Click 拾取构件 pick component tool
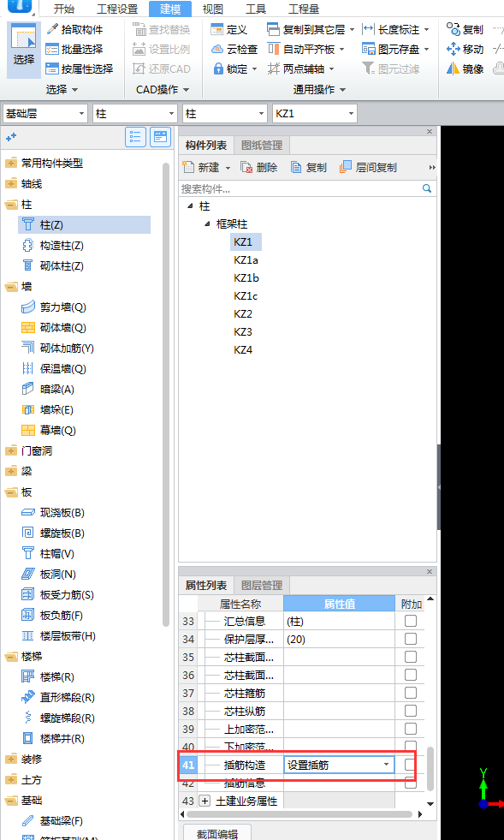The width and height of the screenshot is (504, 840). pyautogui.click(x=74, y=29)
